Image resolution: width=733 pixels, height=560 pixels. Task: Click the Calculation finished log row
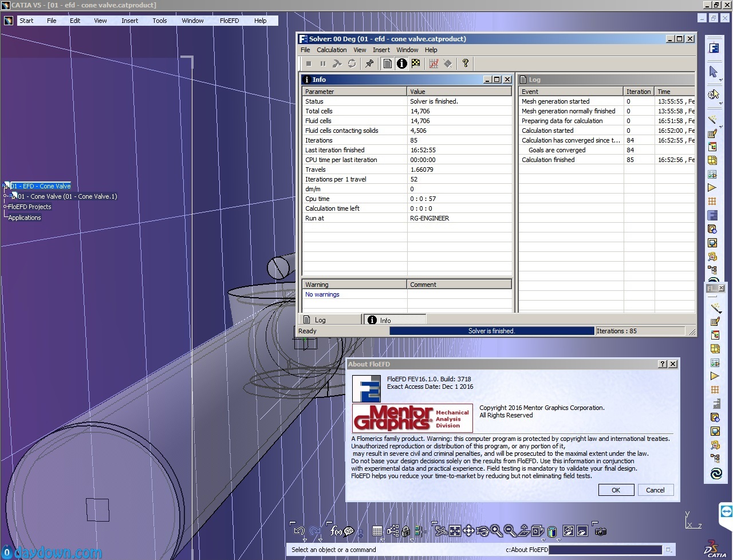click(x=607, y=160)
